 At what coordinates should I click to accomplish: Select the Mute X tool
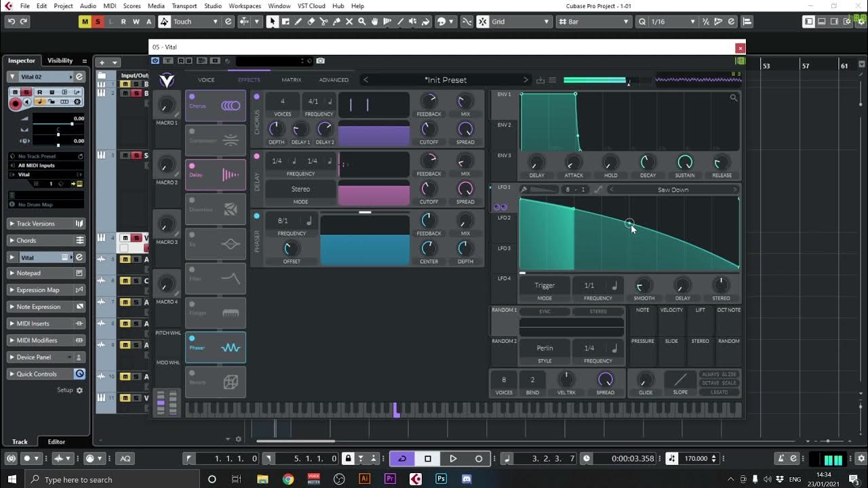(349, 22)
